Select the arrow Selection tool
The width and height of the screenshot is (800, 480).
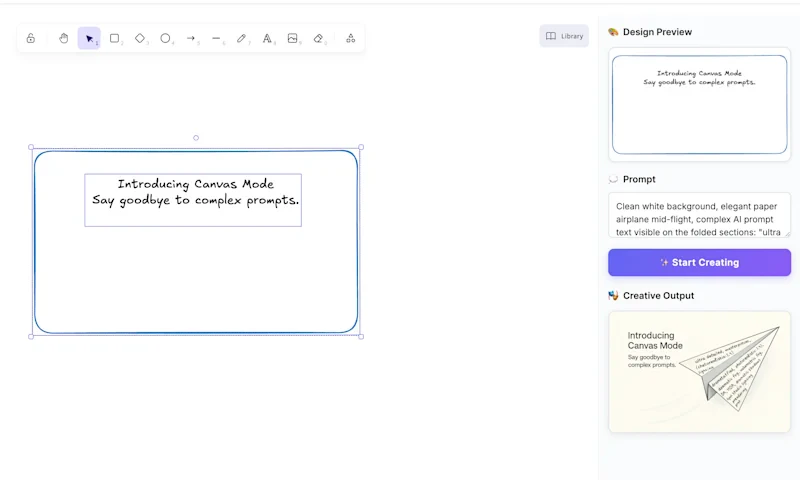click(x=89, y=38)
